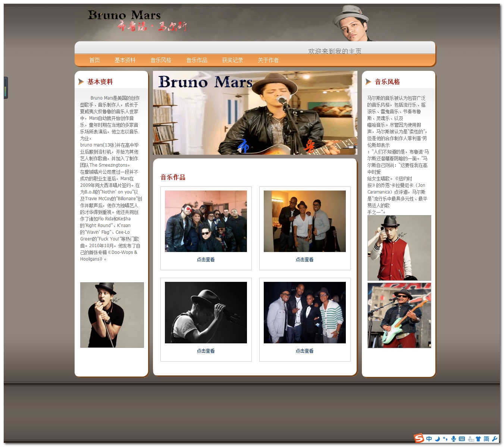The image size is (504, 447).
Task: Click the Bruno Mars guitar banner image
Action: click(x=255, y=113)
